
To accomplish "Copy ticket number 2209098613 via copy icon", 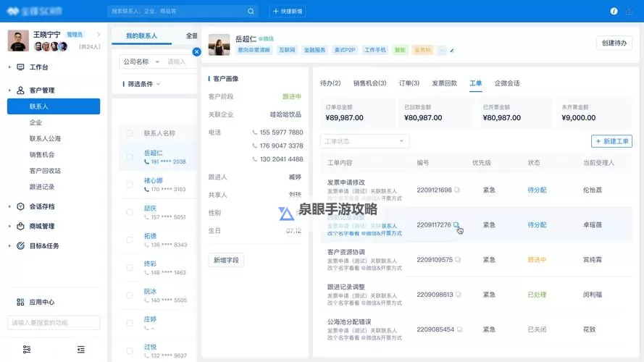I will click(x=459, y=295).
